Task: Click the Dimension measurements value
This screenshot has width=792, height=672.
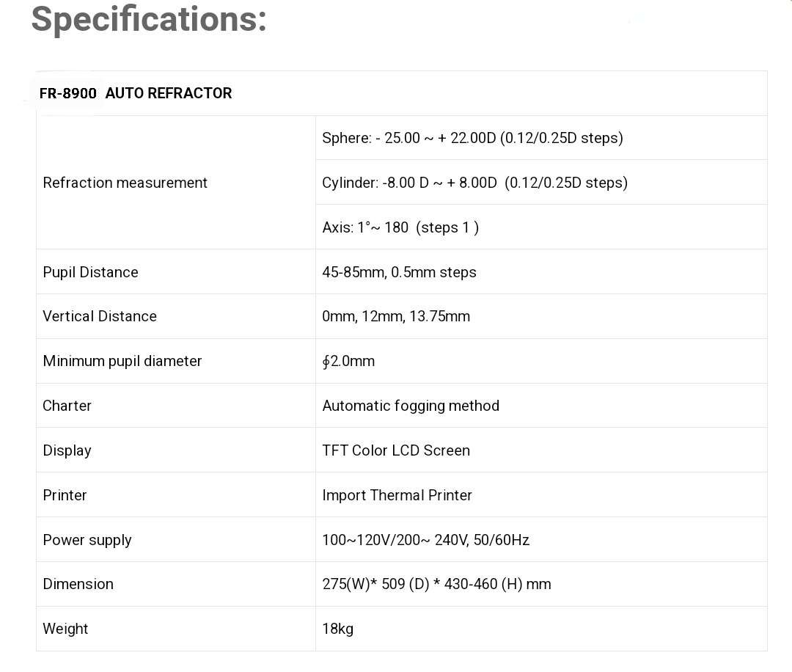Action: 436,584
